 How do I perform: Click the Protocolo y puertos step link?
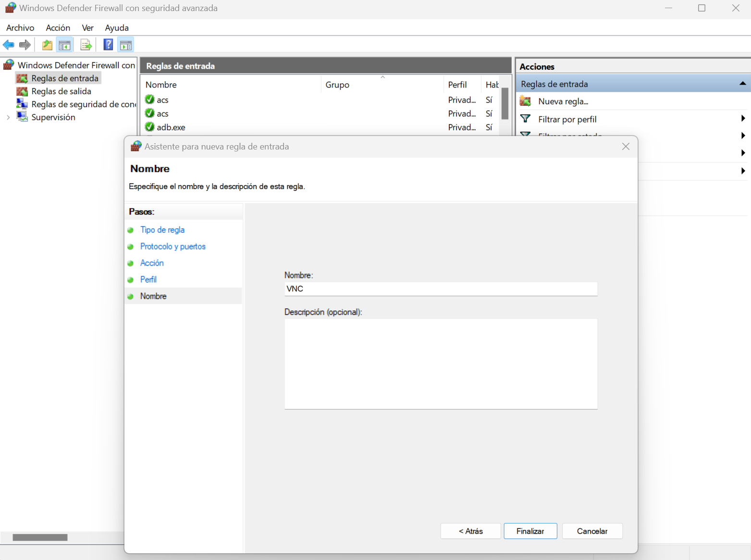point(172,247)
